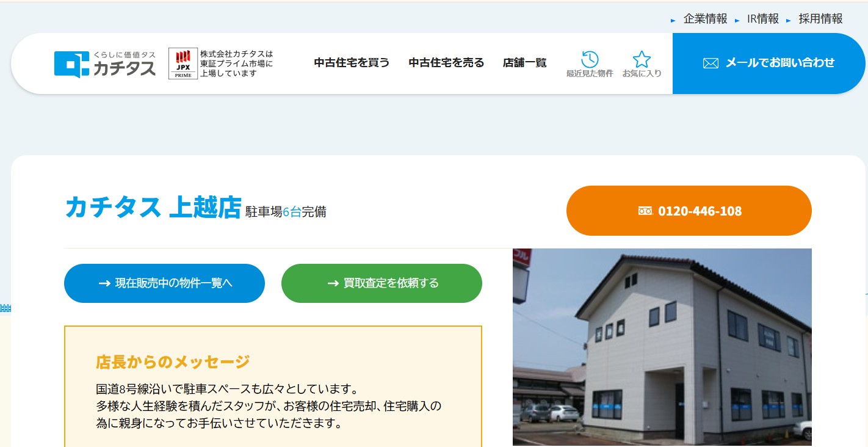Open 中古住宅を売る menu
The height and width of the screenshot is (447, 868).
446,62
